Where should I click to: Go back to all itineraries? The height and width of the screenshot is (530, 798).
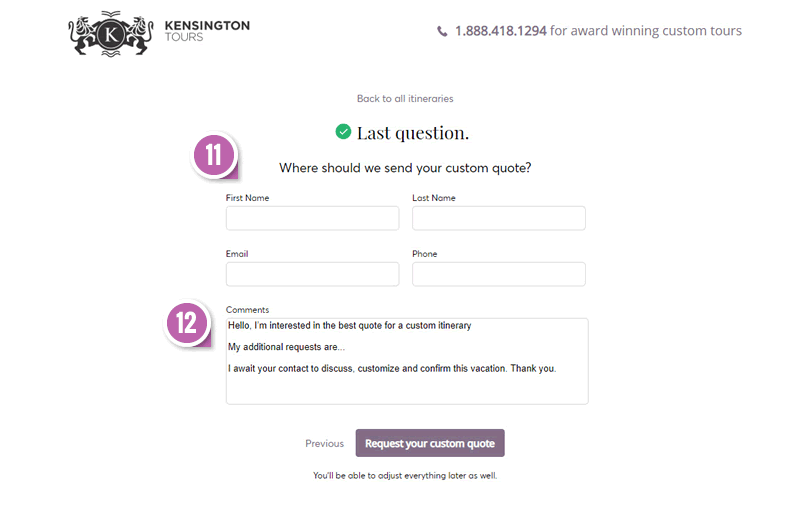[x=405, y=98]
